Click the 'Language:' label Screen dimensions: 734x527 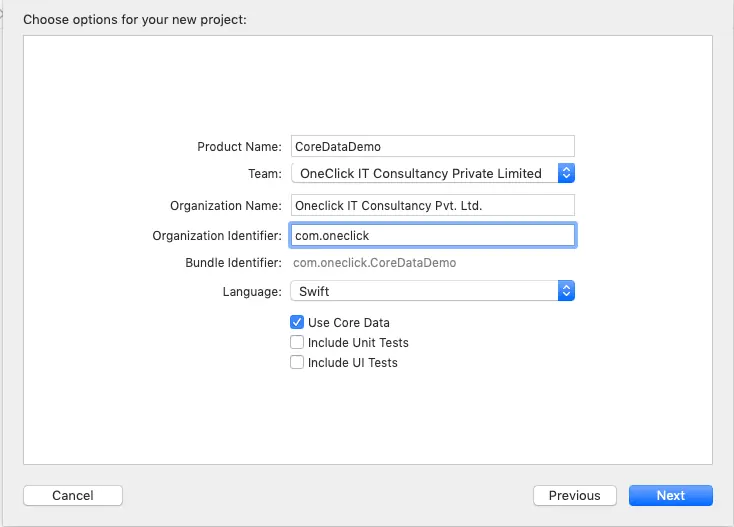tap(252, 292)
